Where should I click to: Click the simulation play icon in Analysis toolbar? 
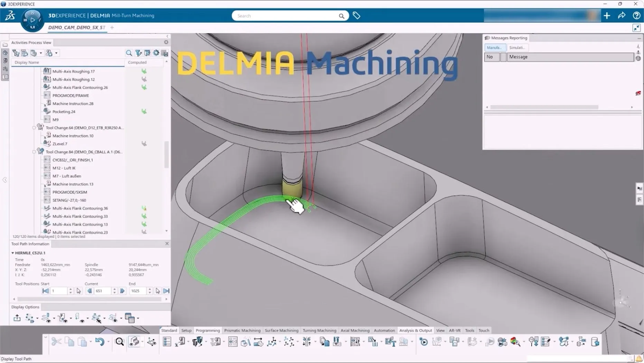(x=423, y=342)
